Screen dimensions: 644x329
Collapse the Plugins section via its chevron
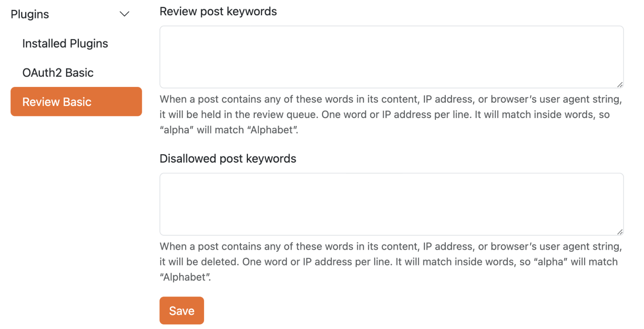click(124, 14)
